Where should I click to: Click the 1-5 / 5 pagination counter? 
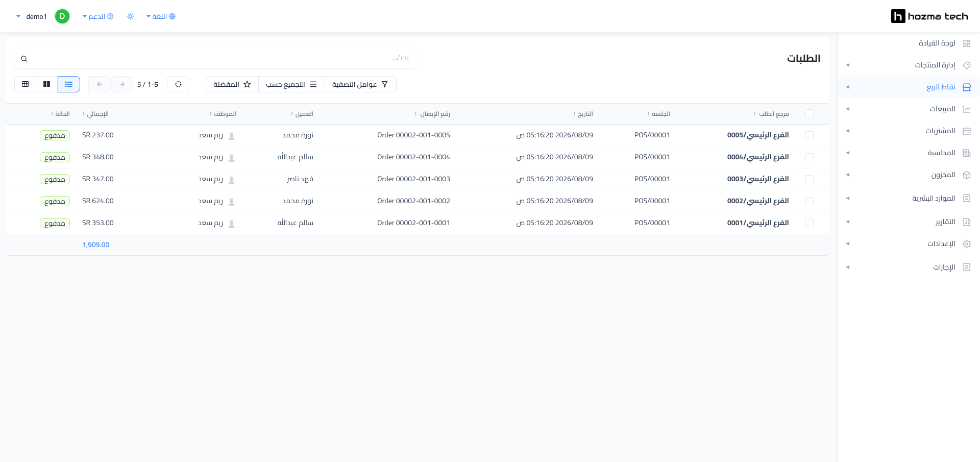coord(148,84)
